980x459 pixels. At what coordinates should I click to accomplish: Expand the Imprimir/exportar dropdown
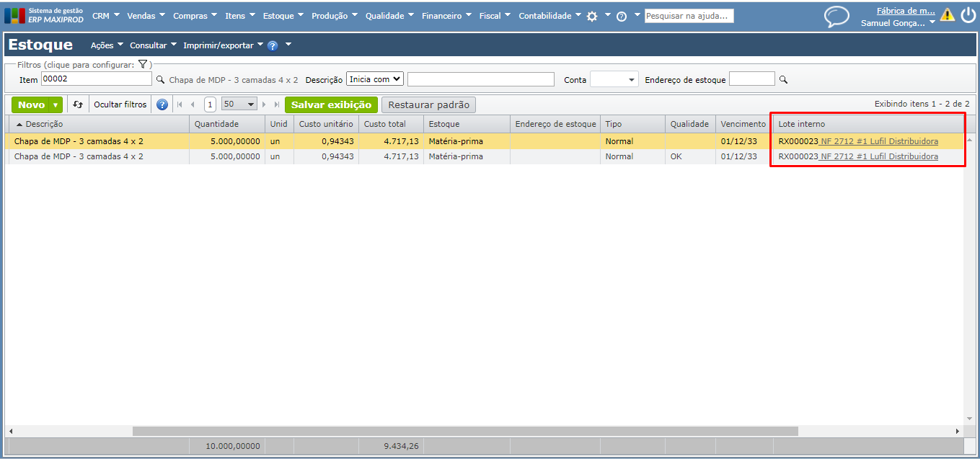223,45
